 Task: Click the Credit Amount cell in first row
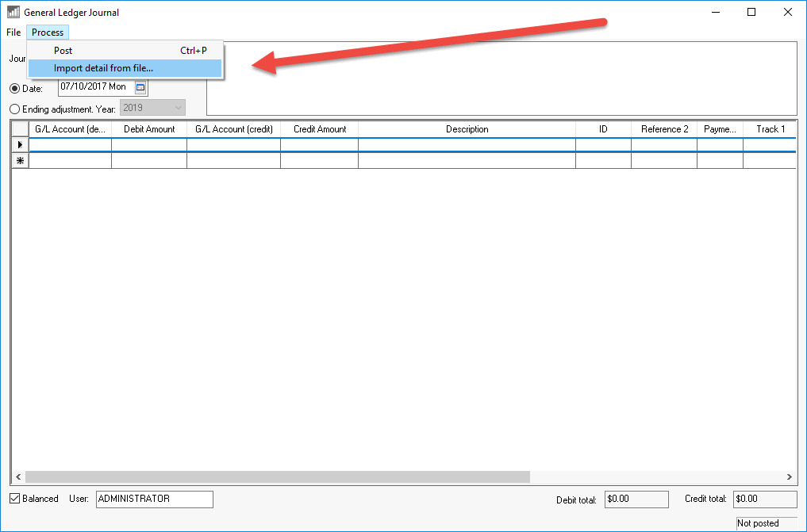click(x=319, y=145)
